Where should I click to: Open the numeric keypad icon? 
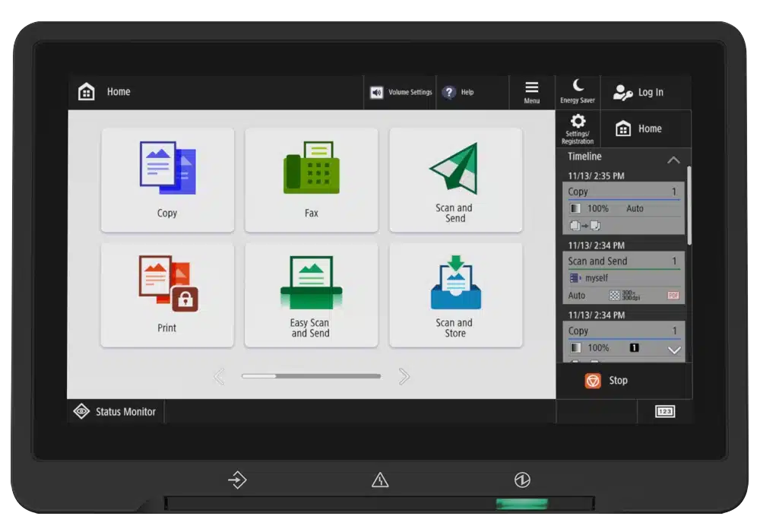click(665, 411)
